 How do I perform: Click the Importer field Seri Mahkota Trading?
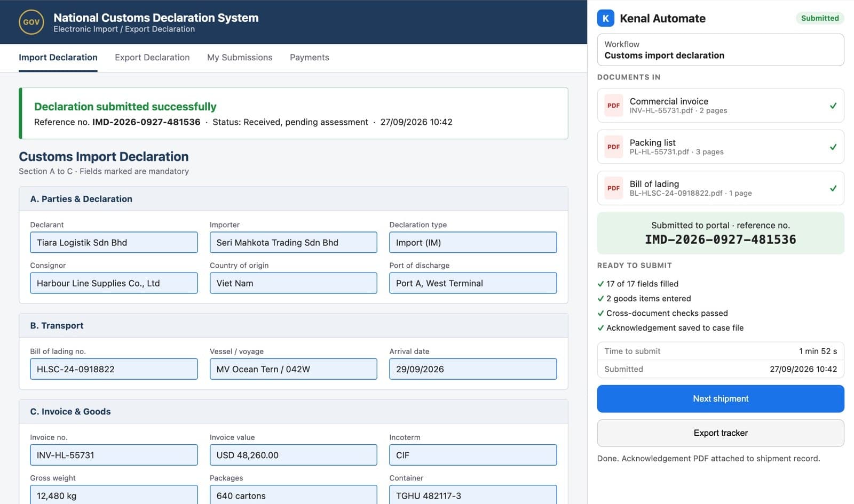tap(294, 243)
